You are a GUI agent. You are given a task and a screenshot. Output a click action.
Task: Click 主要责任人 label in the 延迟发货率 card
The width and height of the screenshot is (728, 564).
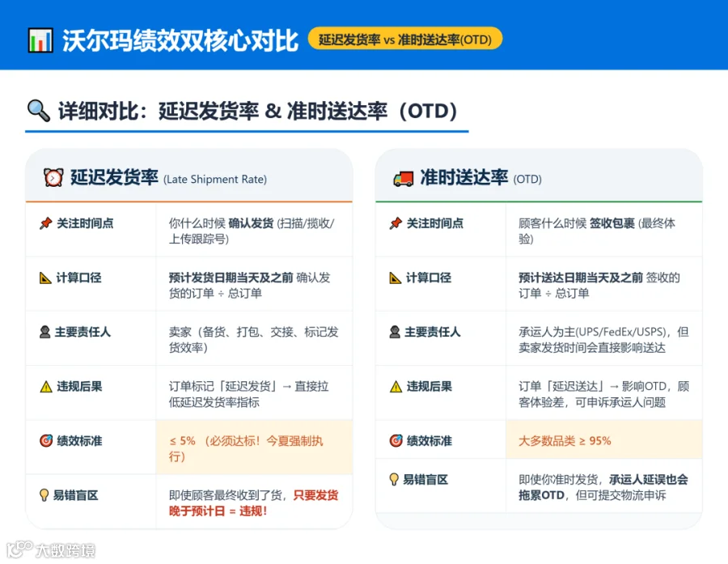pos(83,333)
